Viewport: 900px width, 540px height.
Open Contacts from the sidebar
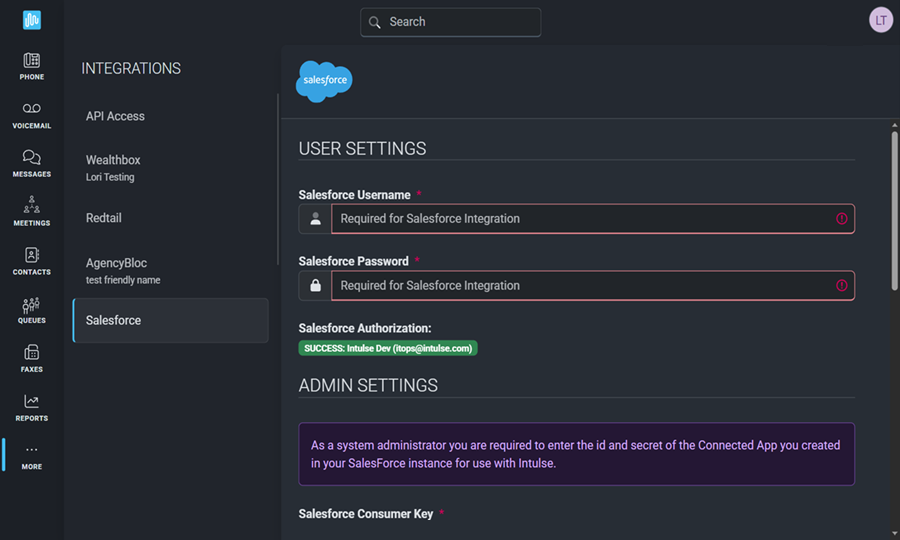(x=32, y=260)
